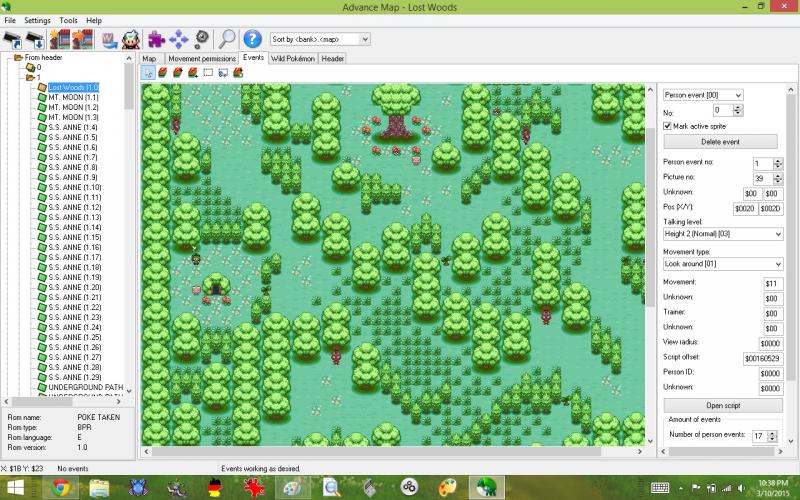The image size is (800, 500).
Task: Select the dashed rectangle selection tool
Action: tap(208, 72)
